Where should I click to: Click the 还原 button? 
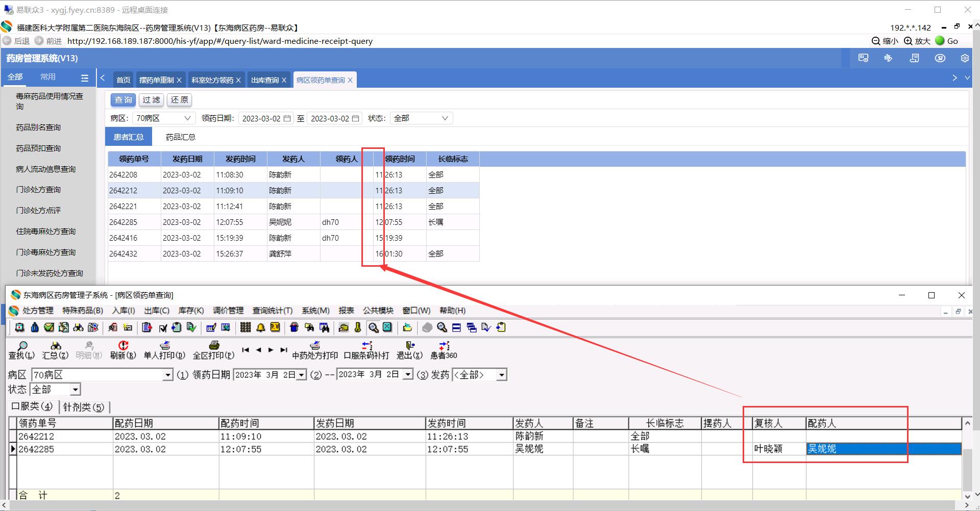pyautogui.click(x=179, y=100)
